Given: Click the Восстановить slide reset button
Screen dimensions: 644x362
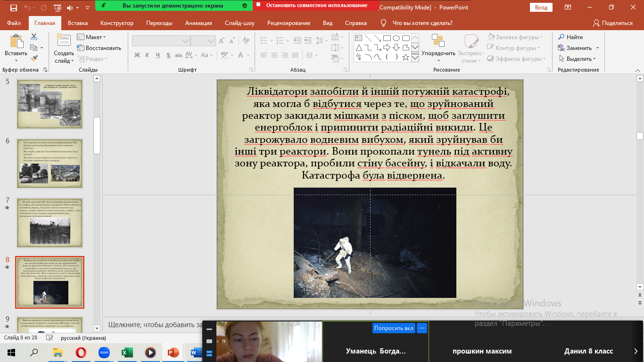Looking at the screenshot, I should [x=99, y=48].
